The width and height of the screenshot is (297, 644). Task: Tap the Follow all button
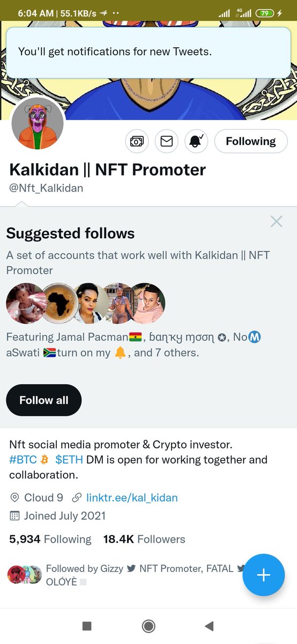tap(44, 400)
